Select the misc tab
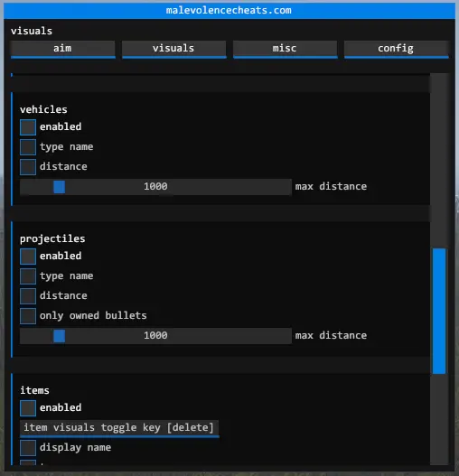Image resolution: width=459 pixels, height=476 pixels. [x=286, y=49]
